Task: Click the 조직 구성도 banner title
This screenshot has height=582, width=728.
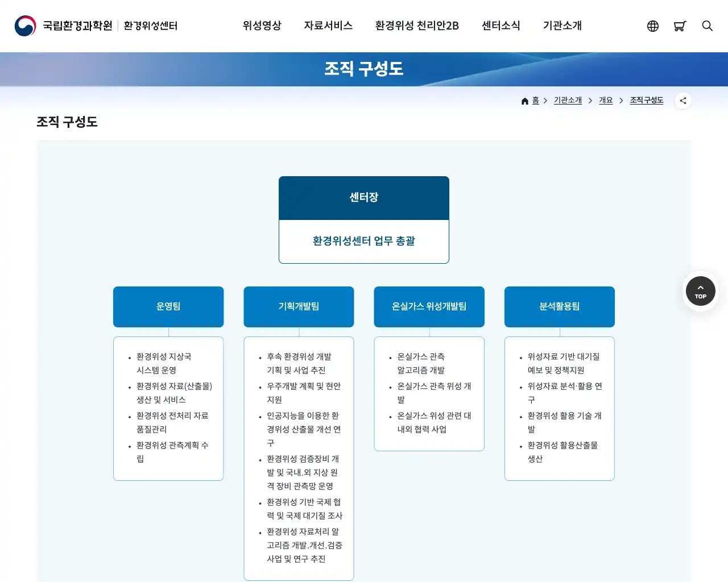Action: (364, 69)
